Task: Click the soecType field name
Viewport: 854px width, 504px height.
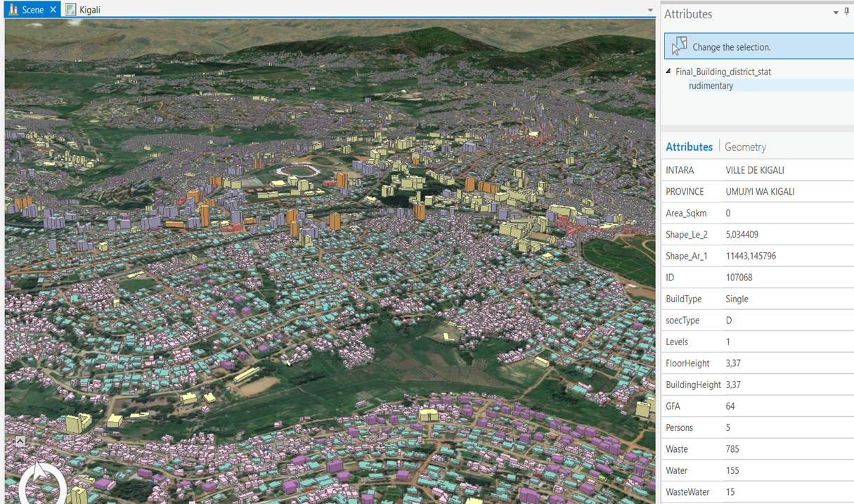Action: coord(682,321)
